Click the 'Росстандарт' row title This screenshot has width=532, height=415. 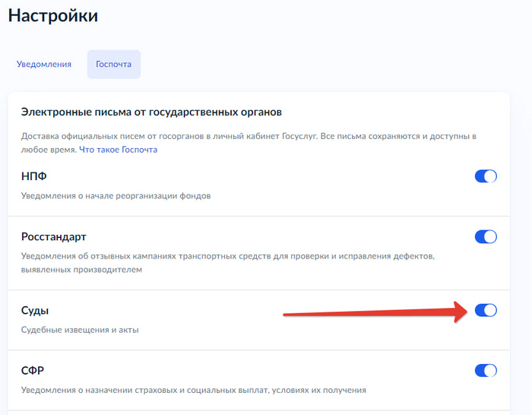(54, 236)
